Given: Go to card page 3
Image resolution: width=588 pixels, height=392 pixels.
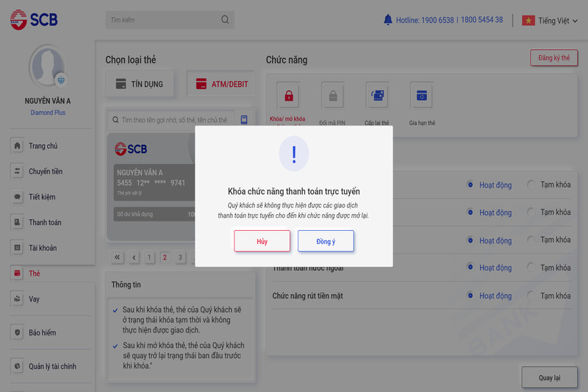Looking at the screenshot, I should point(180,257).
